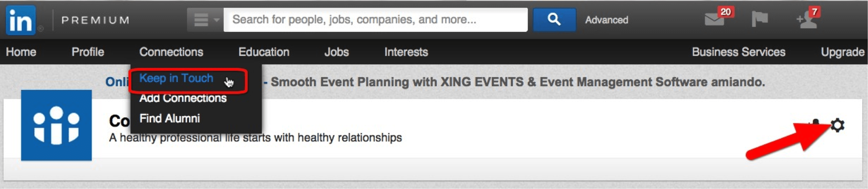
Task: Click the LinkedIn logo icon
Action: coord(21,20)
